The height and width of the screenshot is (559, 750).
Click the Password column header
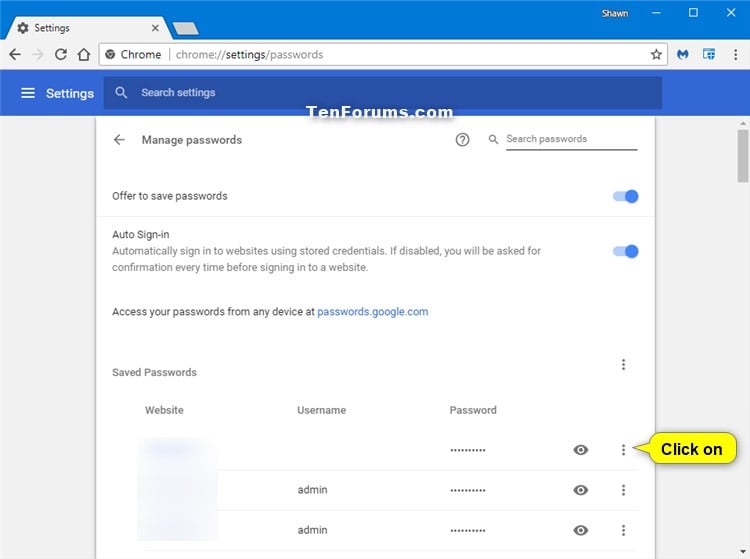473,410
